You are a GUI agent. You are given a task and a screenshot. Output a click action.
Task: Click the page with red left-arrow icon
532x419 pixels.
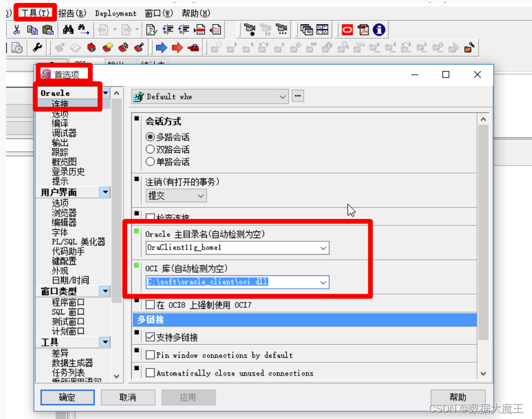(x=216, y=30)
